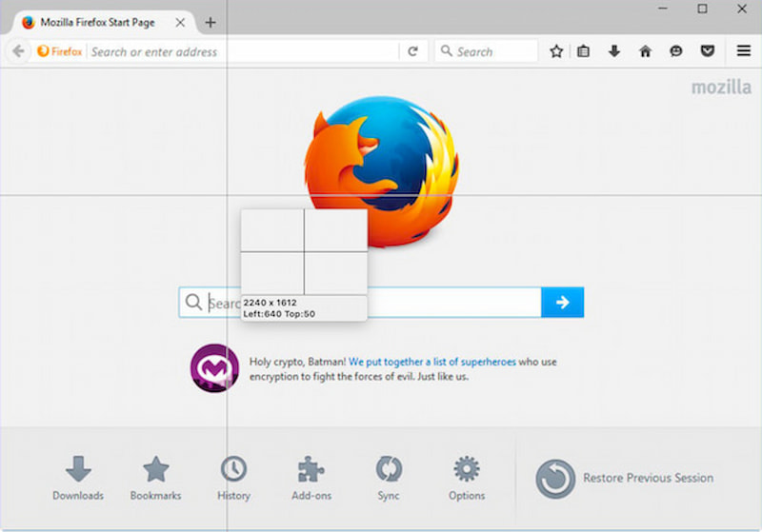Open the downloads arrow in toolbar
The image size is (762, 532).
point(614,51)
